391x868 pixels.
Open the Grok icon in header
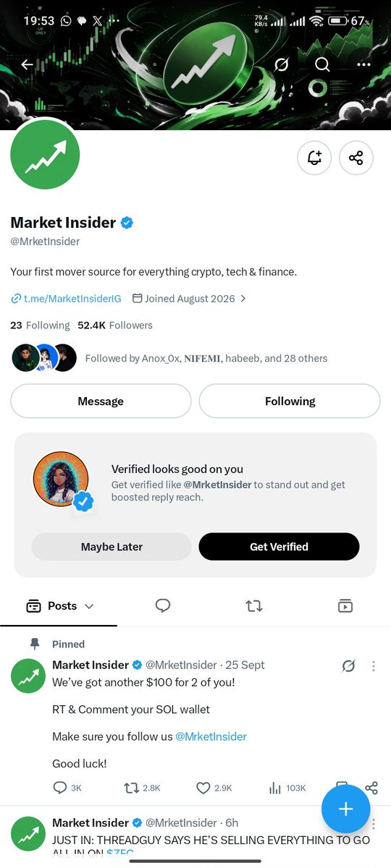click(x=282, y=65)
